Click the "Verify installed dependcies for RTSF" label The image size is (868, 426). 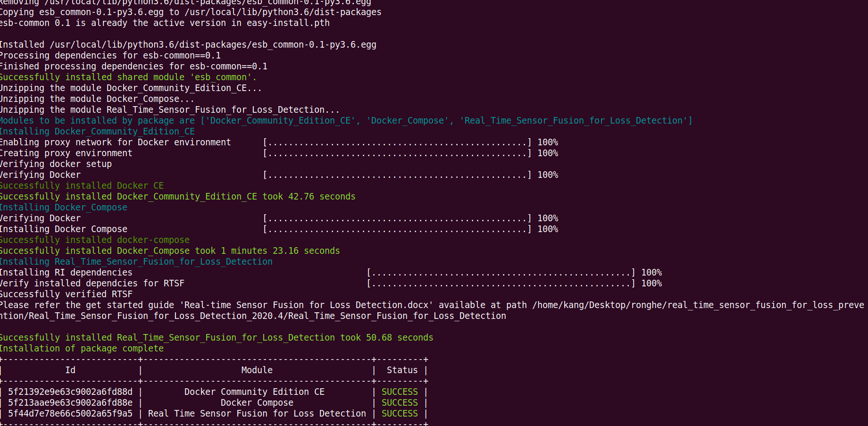coord(92,284)
